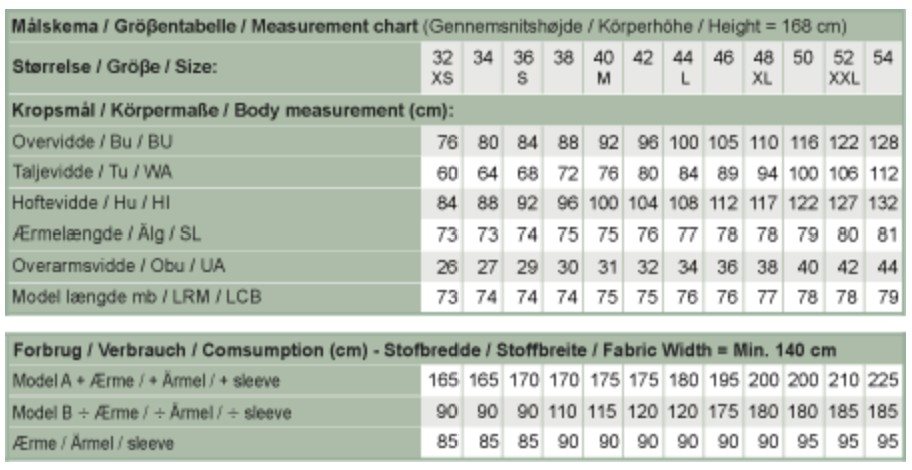Viewport: 912px width, 470px height.
Task: Click the size 32 XS column header
Action: [x=442, y=67]
